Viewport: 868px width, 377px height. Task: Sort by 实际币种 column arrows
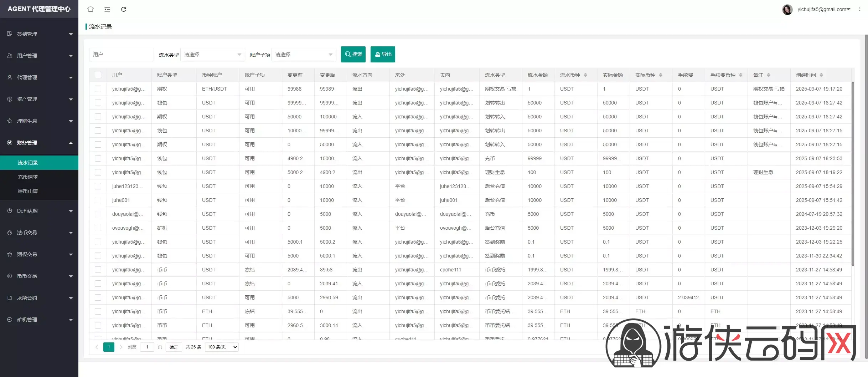pyautogui.click(x=661, y=75)
